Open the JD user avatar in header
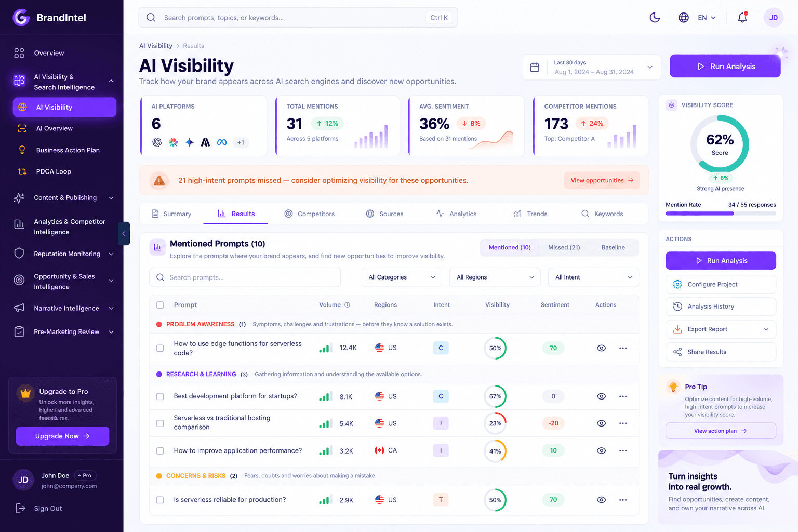The width and height of the screenshot is (798, 532). 773,17
